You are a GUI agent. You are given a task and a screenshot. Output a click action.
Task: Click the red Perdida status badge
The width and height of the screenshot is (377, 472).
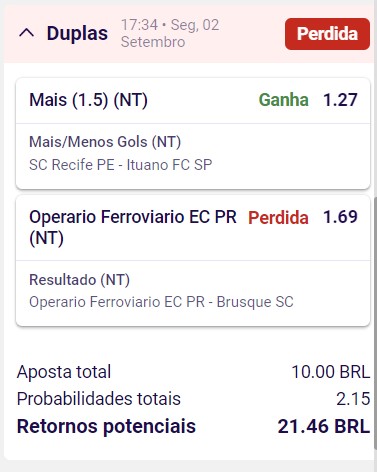point(327,34)
